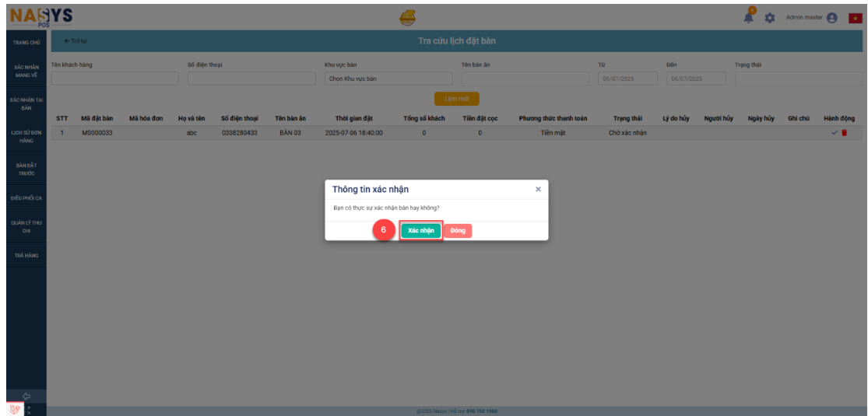Select the Vietnam flag language icon
Viewport: 868px width, 416px height.
tap(854, 18)
